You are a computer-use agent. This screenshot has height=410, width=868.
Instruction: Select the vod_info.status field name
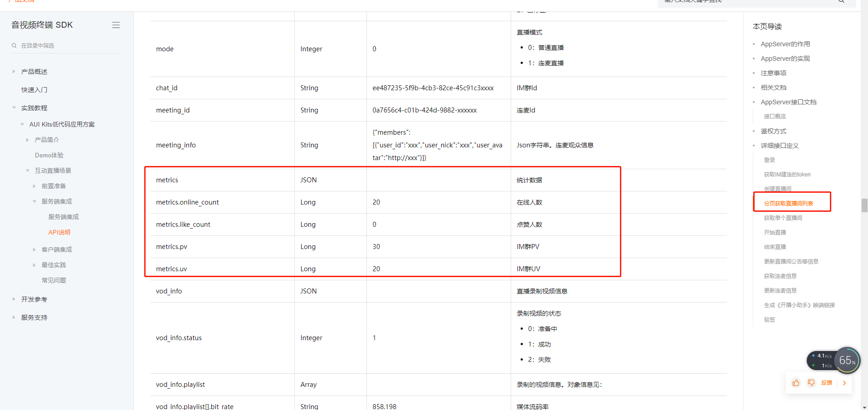[179, 338]
